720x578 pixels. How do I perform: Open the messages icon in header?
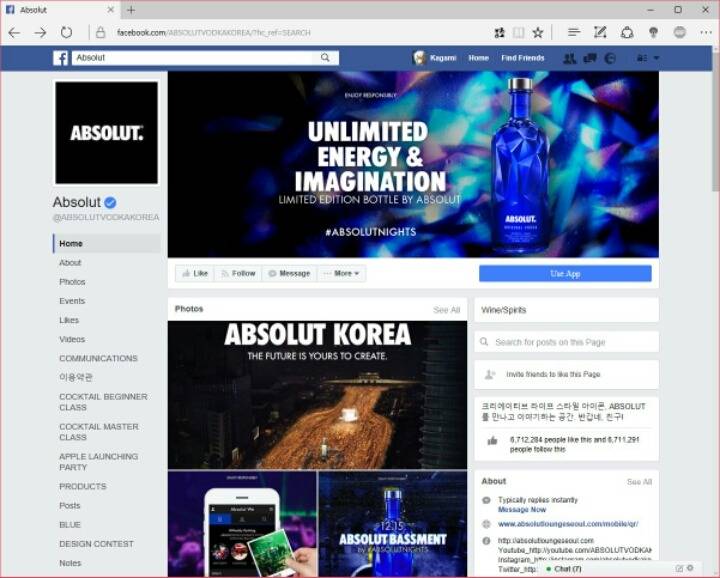pos(590,58)
